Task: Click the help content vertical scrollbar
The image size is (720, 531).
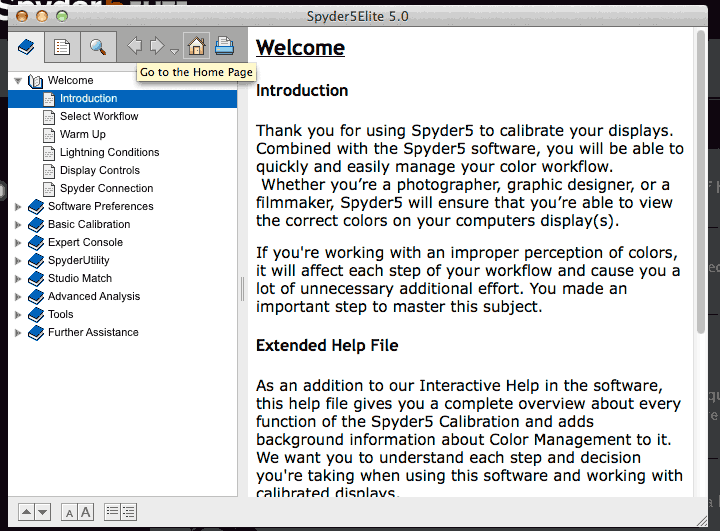Action: [x=701, y=182]
